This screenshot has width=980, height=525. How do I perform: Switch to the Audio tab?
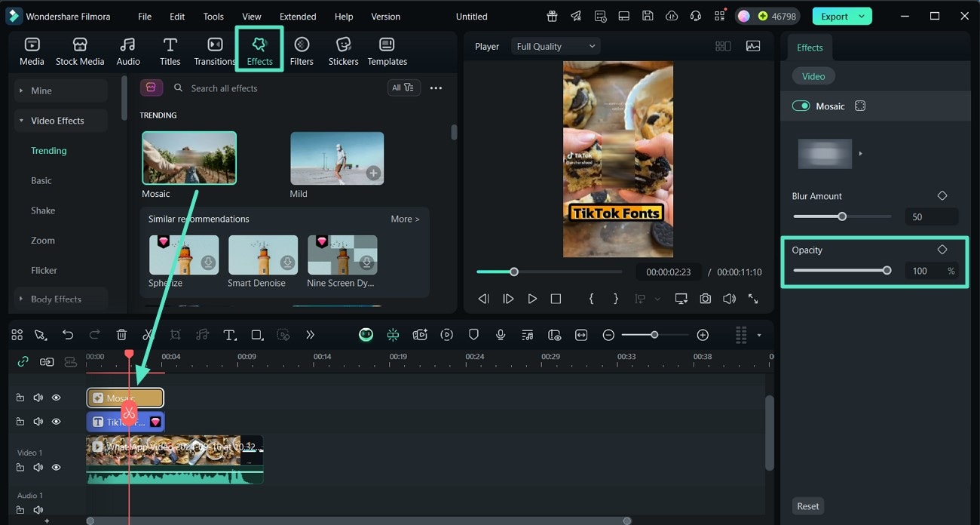click(x=128, y=51)
